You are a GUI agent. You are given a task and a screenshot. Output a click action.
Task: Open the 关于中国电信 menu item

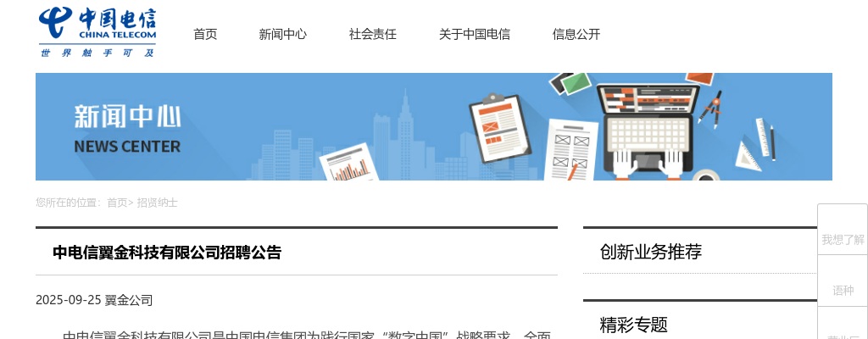pyautogui.click(x=474, y=34)
